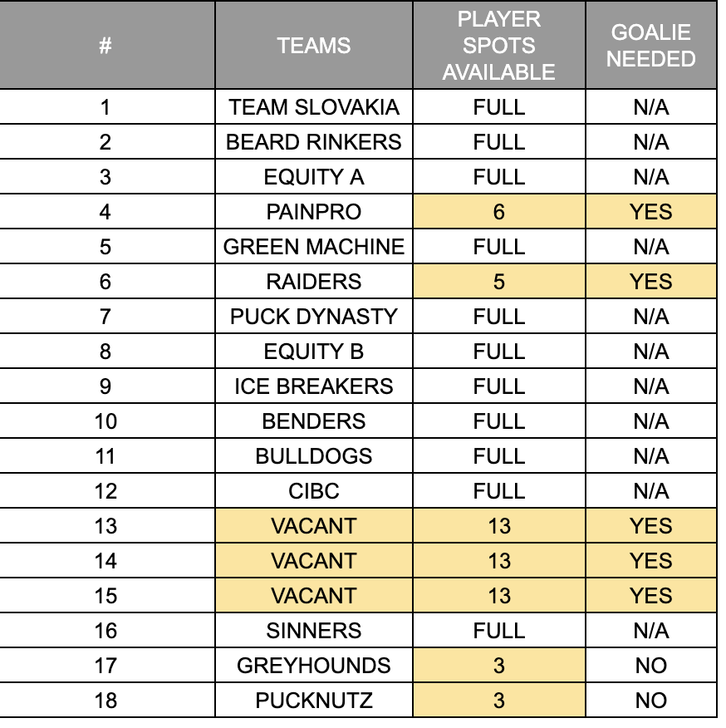726x728 pixels.
Task: Click the 13 spots cell in row 15
Action: pos(499,596)
